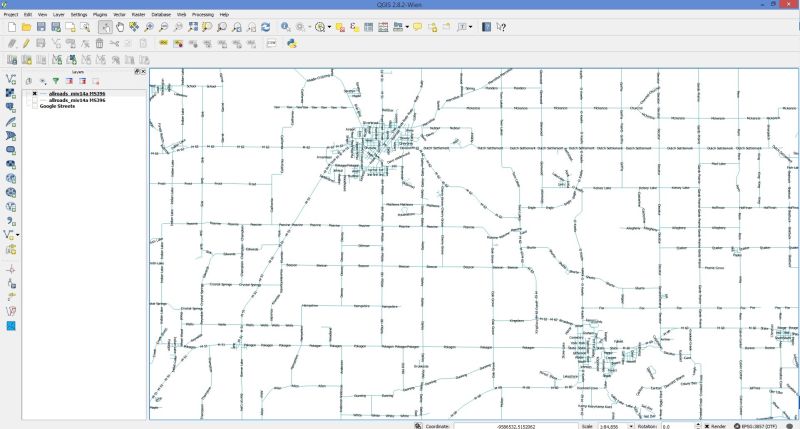This screenshot has width=800, height=429.
Task: Open the Composer Manager icon
Action: click(x=85, y=27)
